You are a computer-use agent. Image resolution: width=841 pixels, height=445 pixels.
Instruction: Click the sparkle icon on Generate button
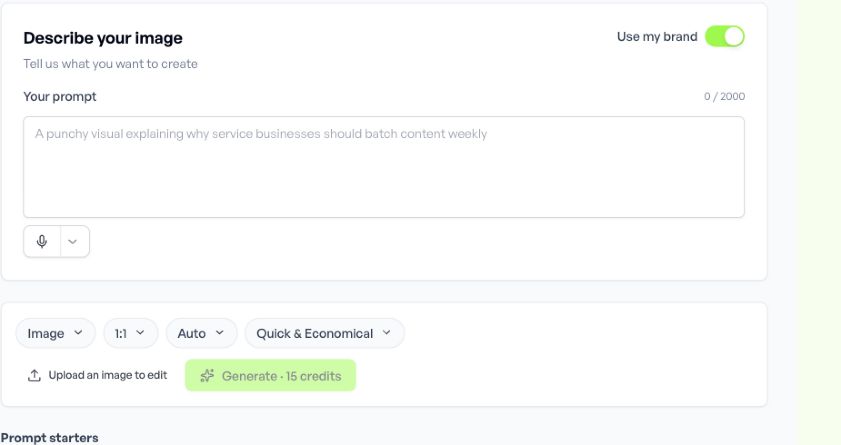click(x=207, y=376)
